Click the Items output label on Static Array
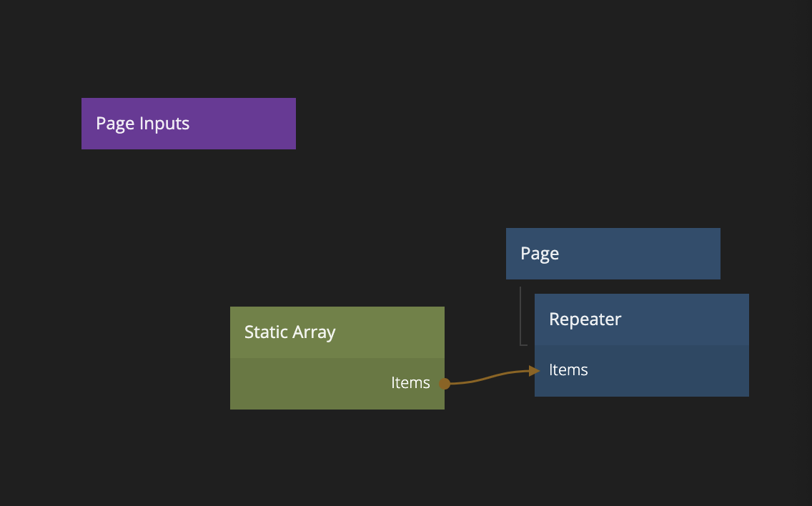The width and height of the screenshot is (812, 506). (x=410, y=383)
